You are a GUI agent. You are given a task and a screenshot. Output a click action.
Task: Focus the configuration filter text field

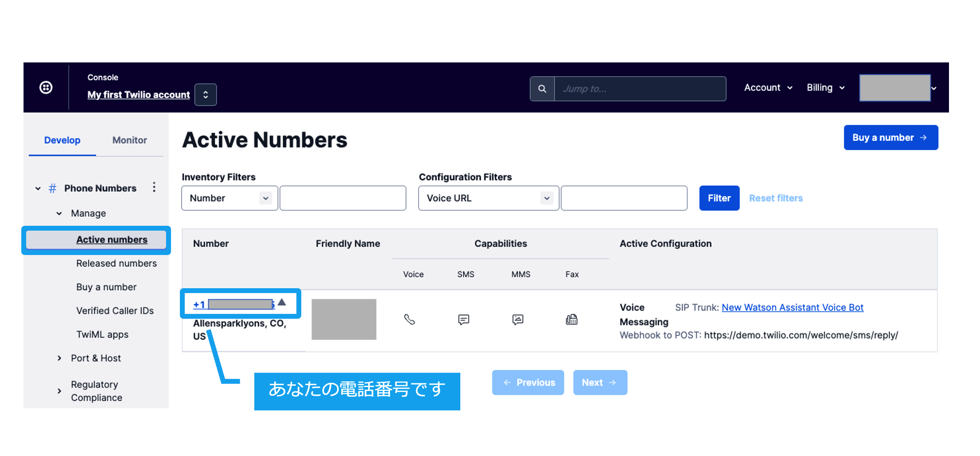[x=624, y=198]
